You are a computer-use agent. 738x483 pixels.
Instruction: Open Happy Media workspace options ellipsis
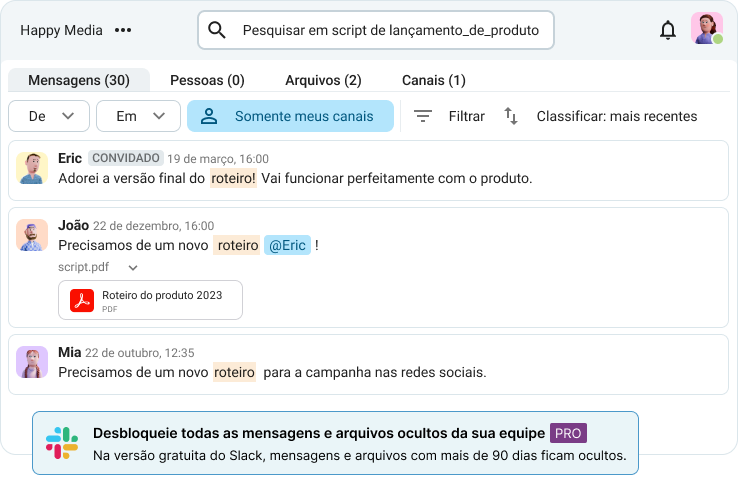[x=123, y=30]
